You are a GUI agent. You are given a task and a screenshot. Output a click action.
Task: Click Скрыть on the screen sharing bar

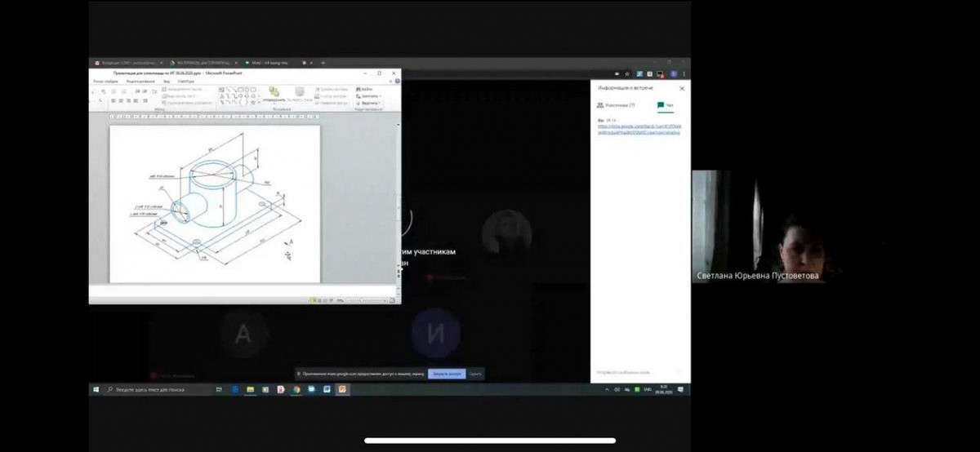[x=475, y=374]
